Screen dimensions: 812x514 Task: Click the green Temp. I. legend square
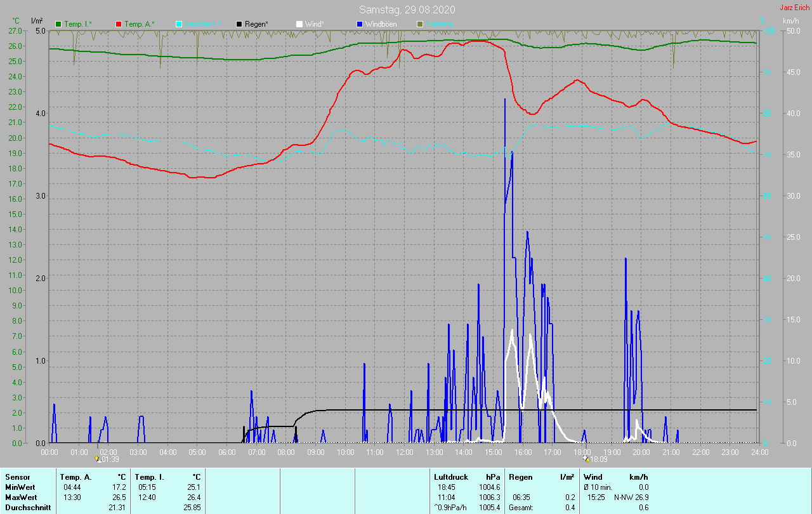tap(59, 24)
